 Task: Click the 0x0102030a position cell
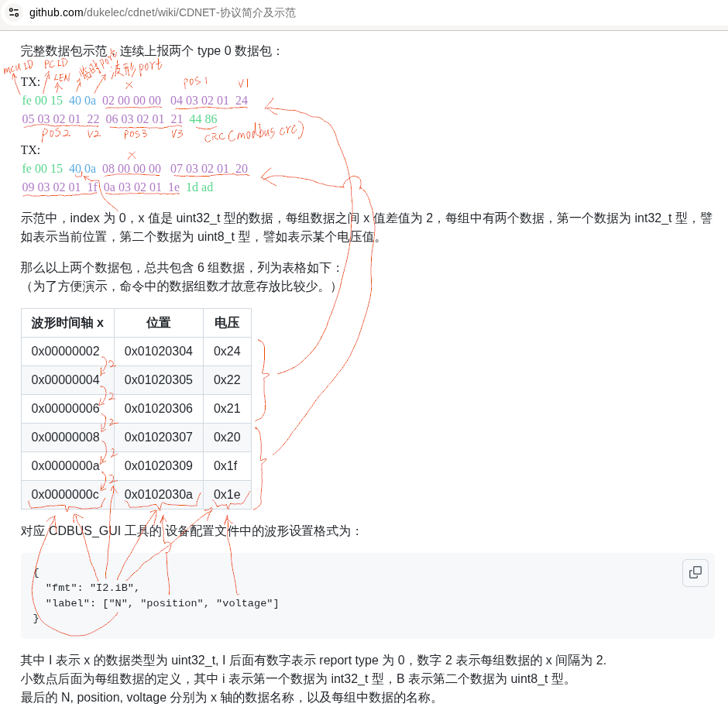(x=158, y=495)
